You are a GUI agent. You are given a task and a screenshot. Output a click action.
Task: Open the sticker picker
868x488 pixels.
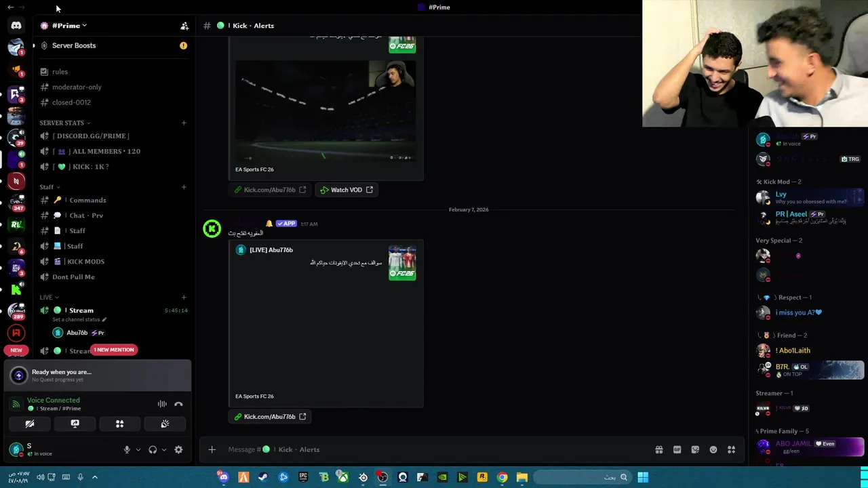coord(695,449)
